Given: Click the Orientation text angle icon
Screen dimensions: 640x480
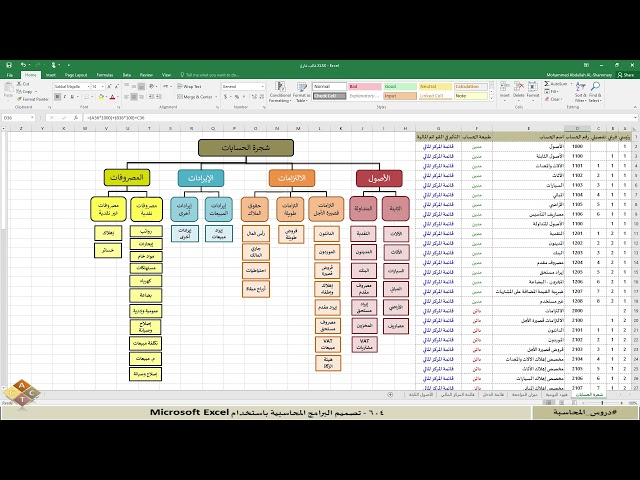Looking at the screenshot, I should click(152, 87).
